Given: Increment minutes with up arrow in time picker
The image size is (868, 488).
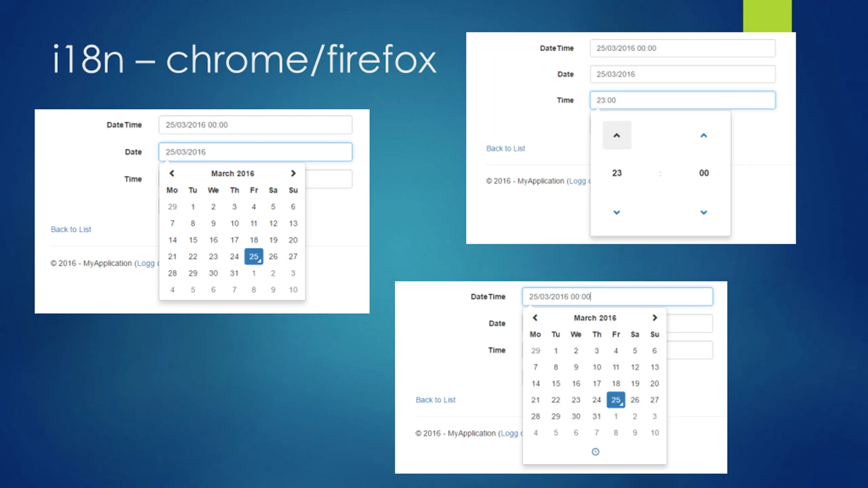Looking at the screenshot, I should 704,135.
